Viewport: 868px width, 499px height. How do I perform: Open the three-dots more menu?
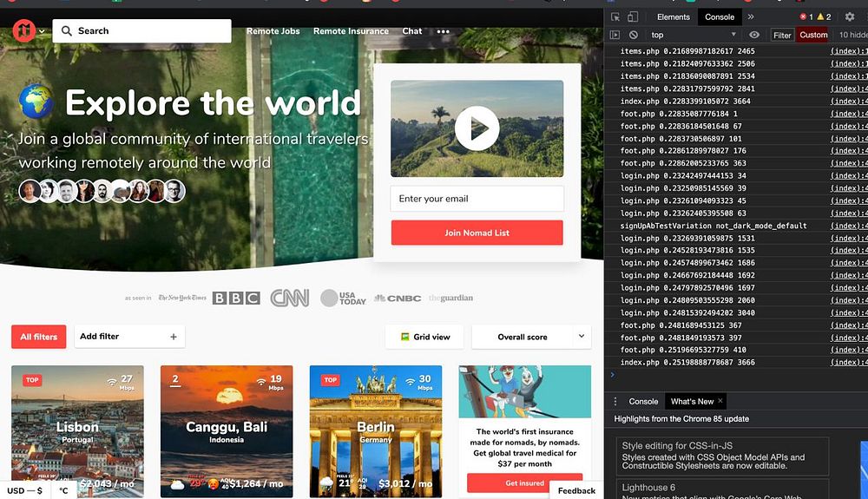443,31
